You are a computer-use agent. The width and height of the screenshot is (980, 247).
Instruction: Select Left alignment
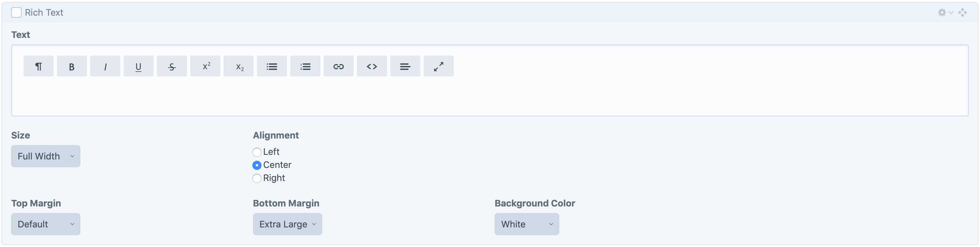(x=257, y=152)
